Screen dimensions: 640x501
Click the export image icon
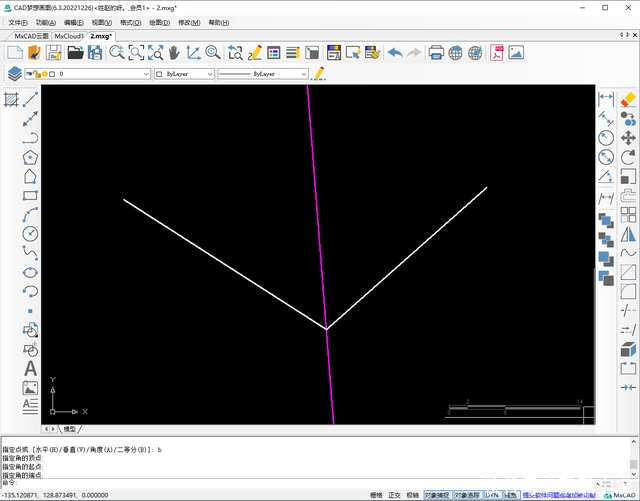tap(516, 53)
